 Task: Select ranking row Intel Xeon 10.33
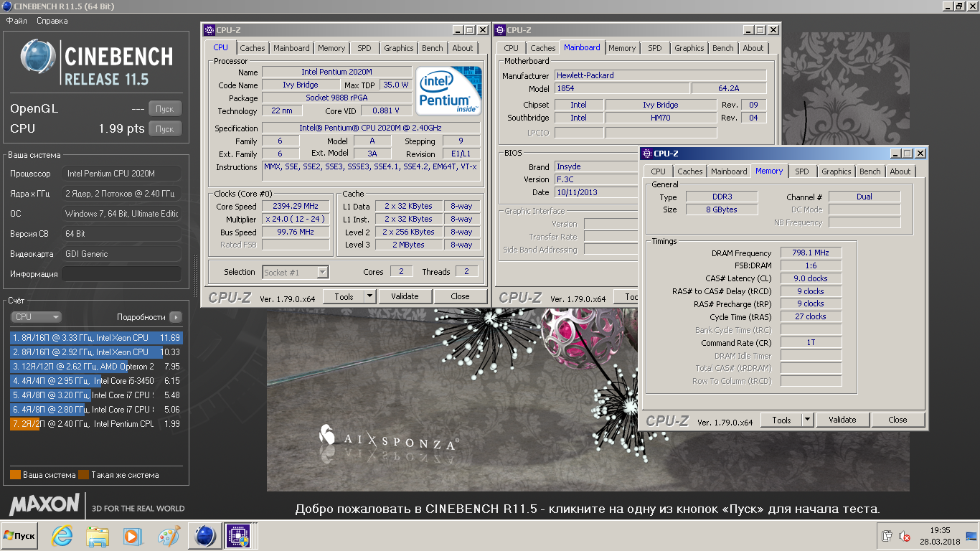pos(96,352)
